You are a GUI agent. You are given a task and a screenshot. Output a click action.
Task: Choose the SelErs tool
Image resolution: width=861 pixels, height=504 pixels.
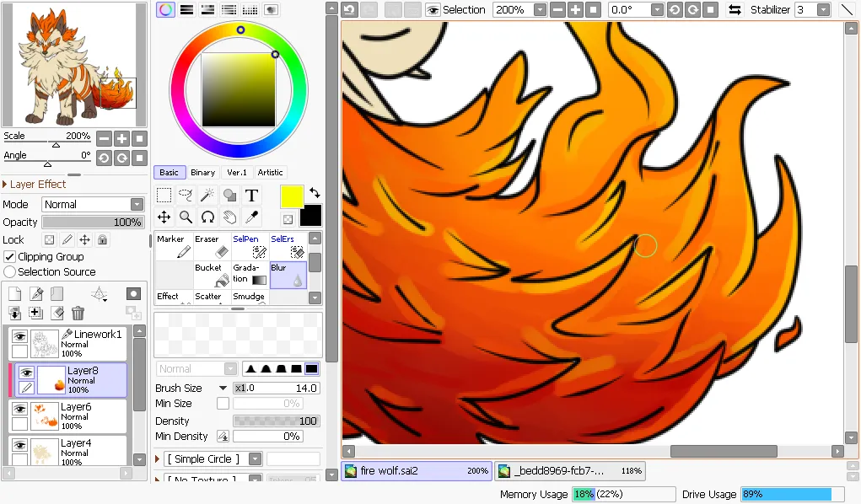click(288, 246)
